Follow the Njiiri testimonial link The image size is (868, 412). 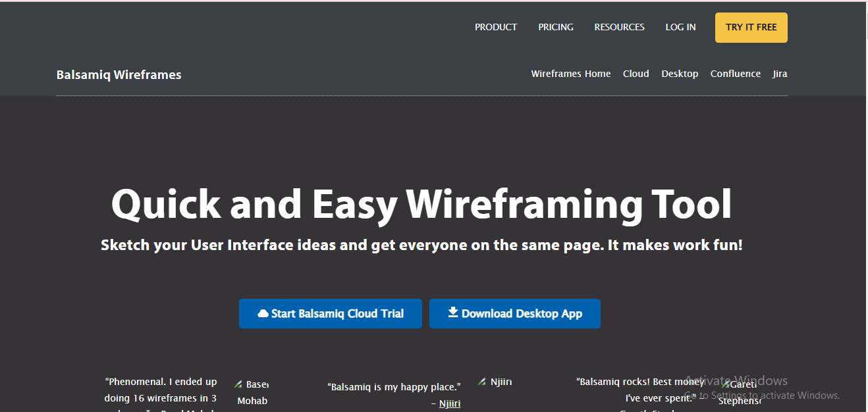[x=450, y=403]
